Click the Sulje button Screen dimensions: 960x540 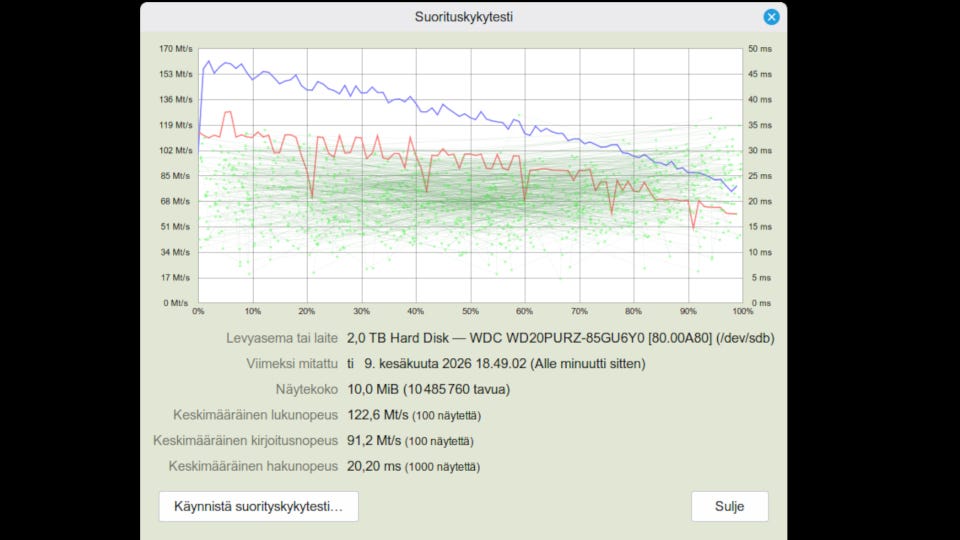tap(729, 506)
